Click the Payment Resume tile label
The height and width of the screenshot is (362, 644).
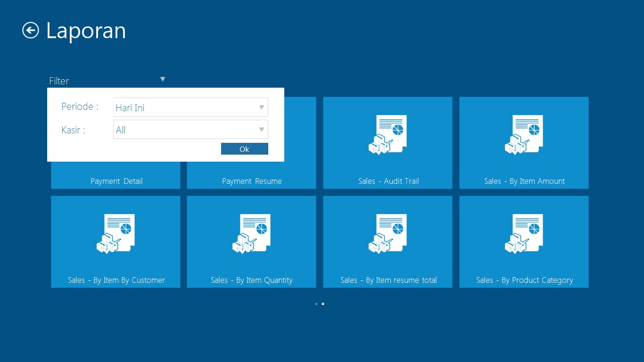click(252, 181)
